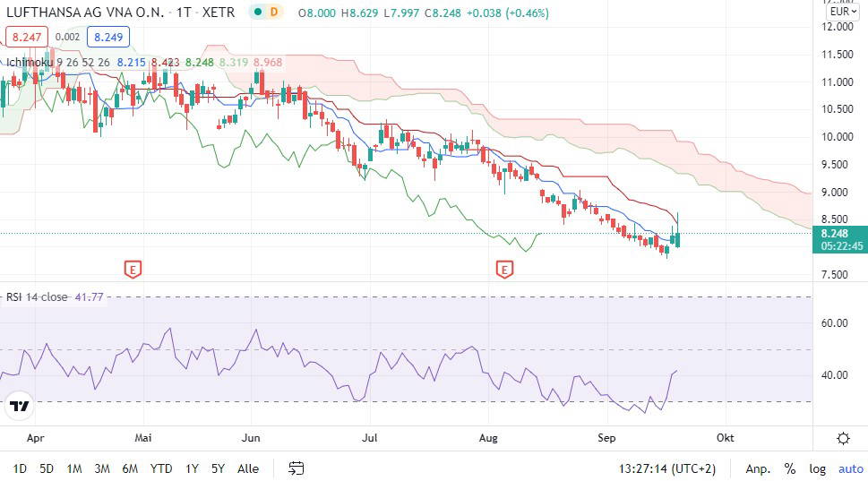Toggle the Anp. adjustment option
Image resolution: width=868 pixels, height=481 pixels.
pos(758,468)
